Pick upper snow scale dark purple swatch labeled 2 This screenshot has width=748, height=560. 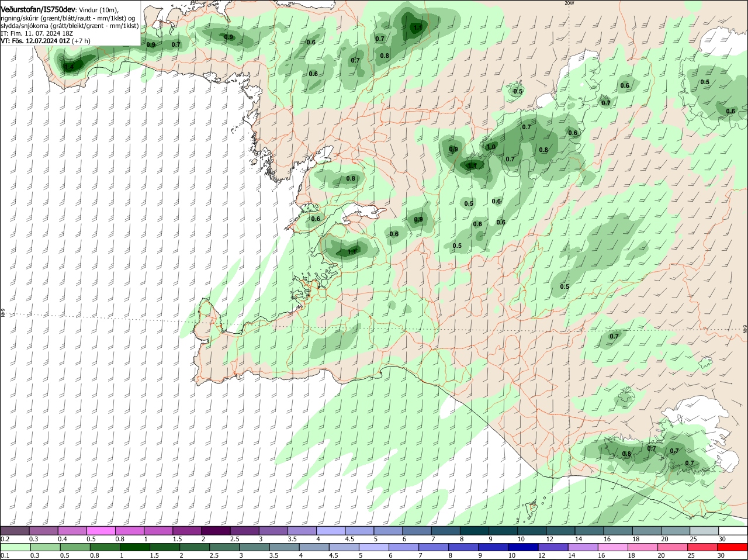tap(216, 530)
